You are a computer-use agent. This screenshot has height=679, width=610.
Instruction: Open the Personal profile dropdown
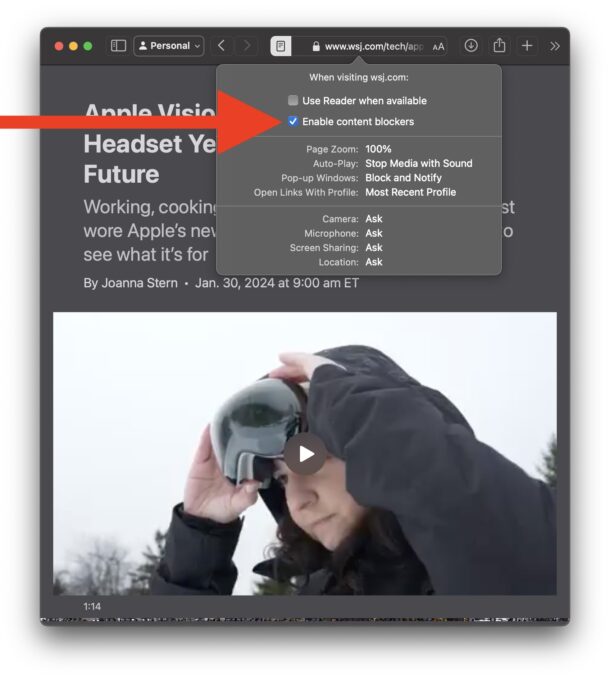click(x=168, y=46)
